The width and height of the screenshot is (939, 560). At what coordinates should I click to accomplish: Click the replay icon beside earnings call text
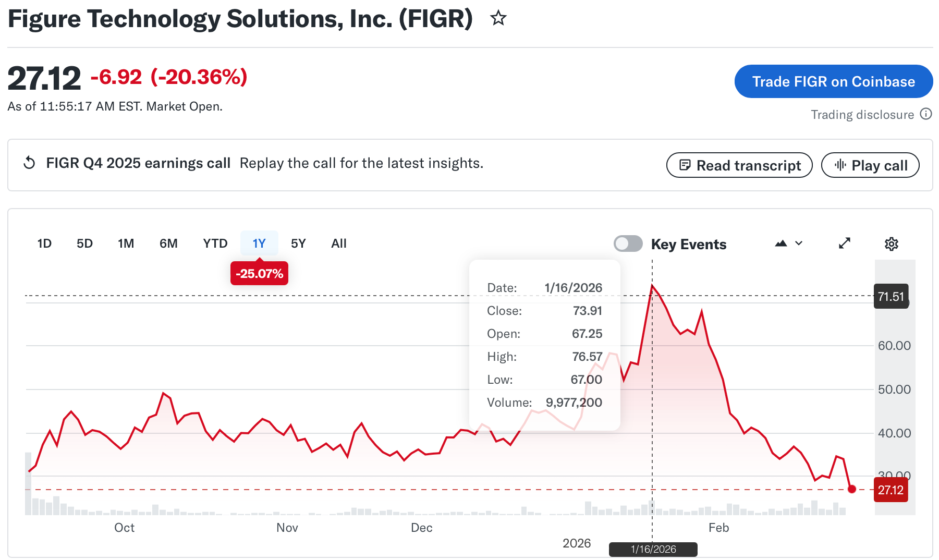click(x=29, y=163)
